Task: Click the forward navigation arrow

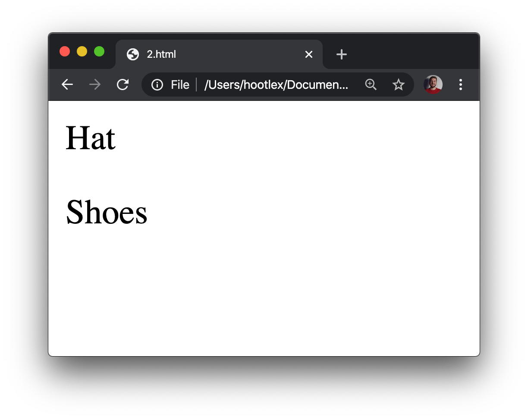Action: (95, 85)
